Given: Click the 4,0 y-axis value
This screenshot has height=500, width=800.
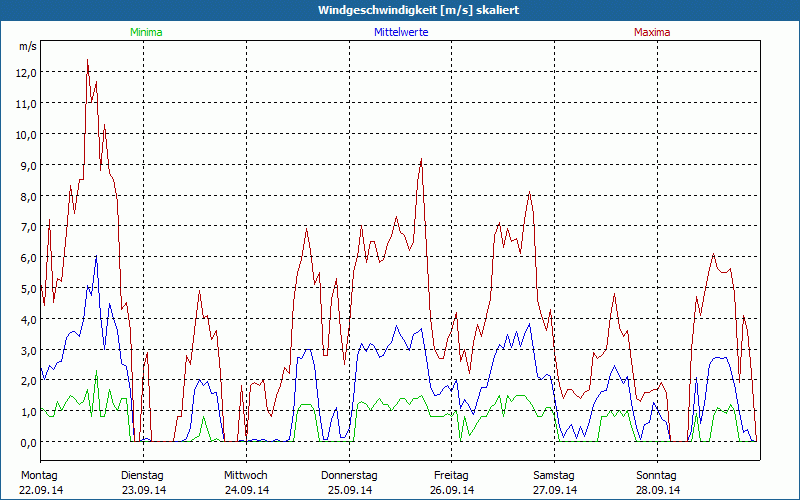Looking at the screenshot, I should pyautogui.click(x=29, y=320).
